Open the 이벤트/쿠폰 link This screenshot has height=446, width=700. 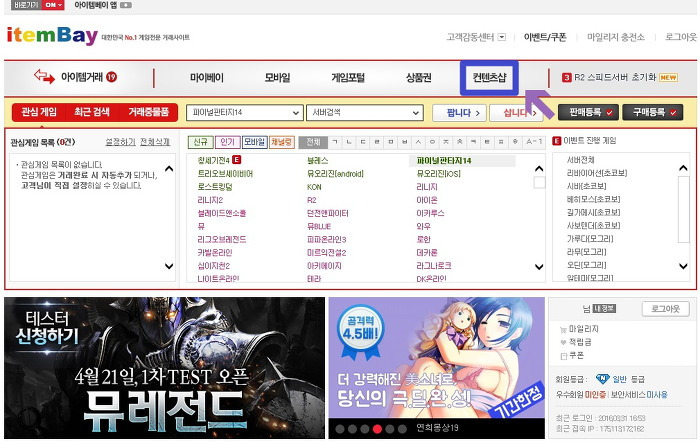point(545,37)
